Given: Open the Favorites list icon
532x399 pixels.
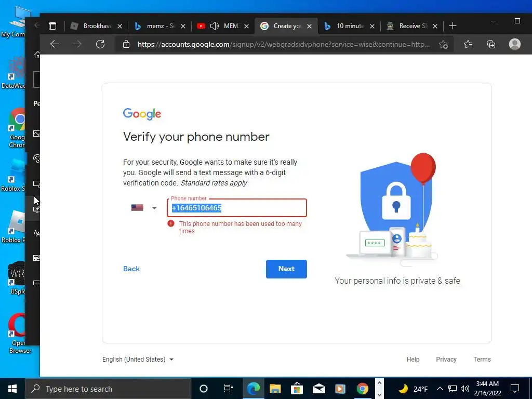Looking at the screenshot, I should tap(468, 44).
